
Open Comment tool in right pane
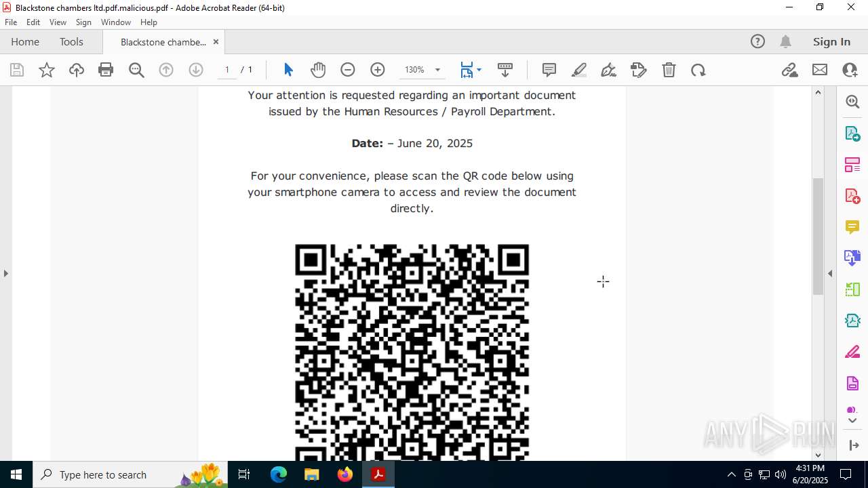coord(852,227)
